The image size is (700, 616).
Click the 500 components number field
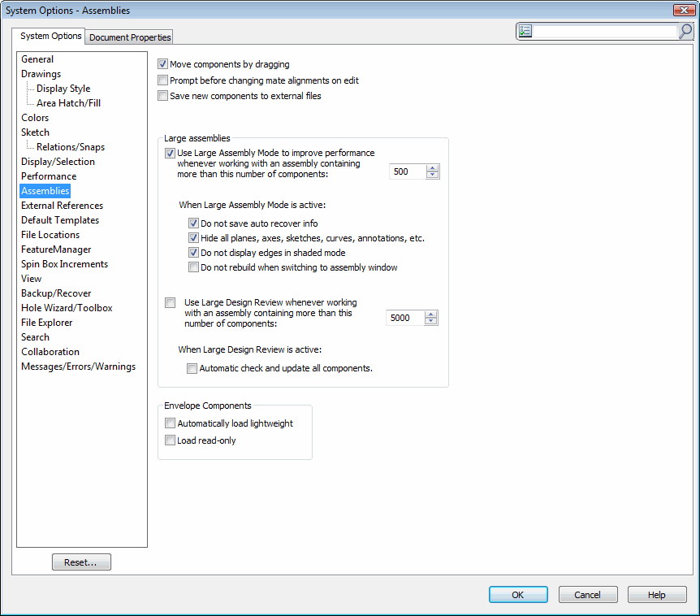point(408,171)
